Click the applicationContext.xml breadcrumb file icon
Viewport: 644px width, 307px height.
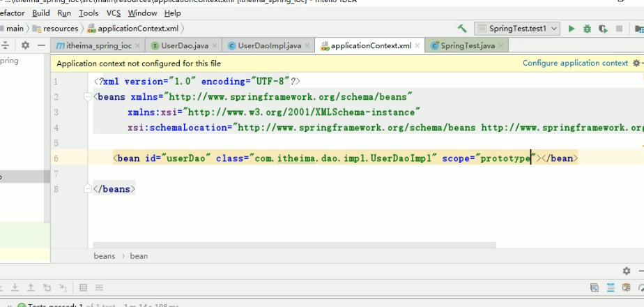(x=91, y=29)
